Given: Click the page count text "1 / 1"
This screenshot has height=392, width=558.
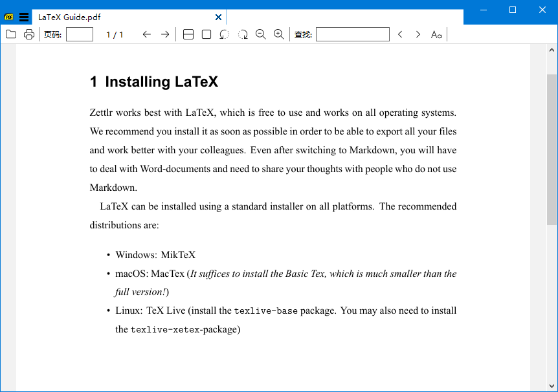Looking at the screenshot, I should [115, 34].
